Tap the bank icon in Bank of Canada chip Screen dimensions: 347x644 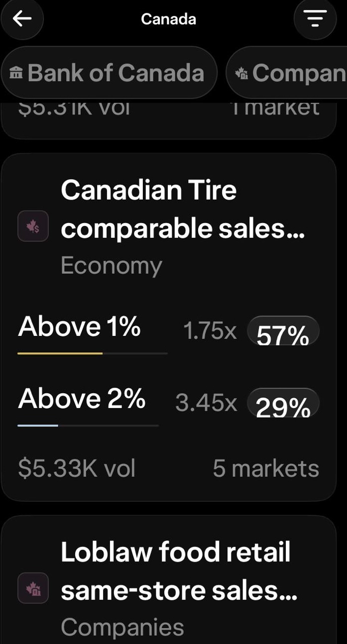point(16,74)
